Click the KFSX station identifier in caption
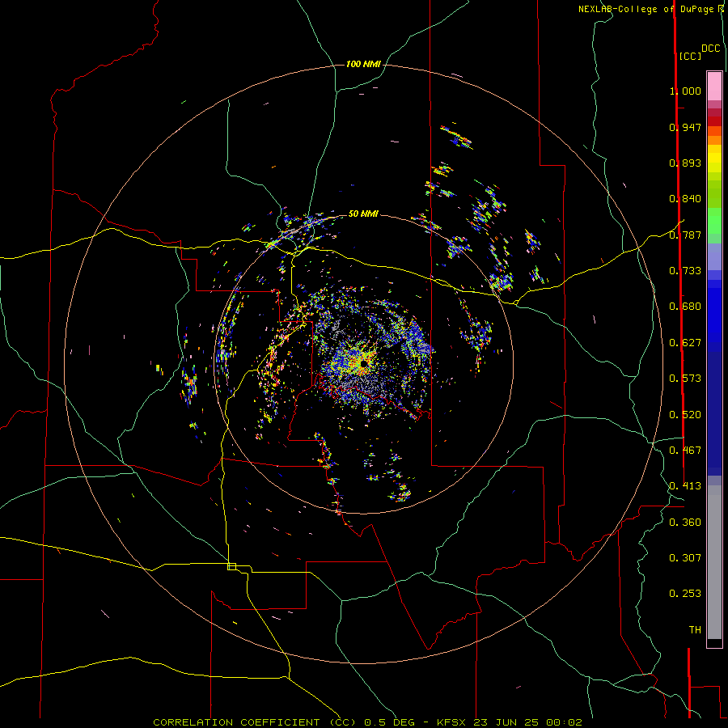This screenshot has height=728, width=728. click(x=453, y=722)
